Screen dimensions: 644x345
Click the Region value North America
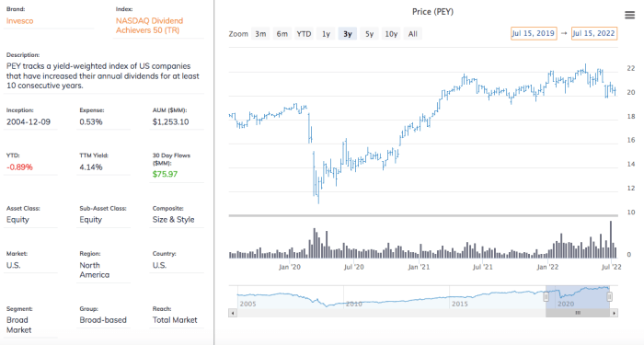point(95,270)
